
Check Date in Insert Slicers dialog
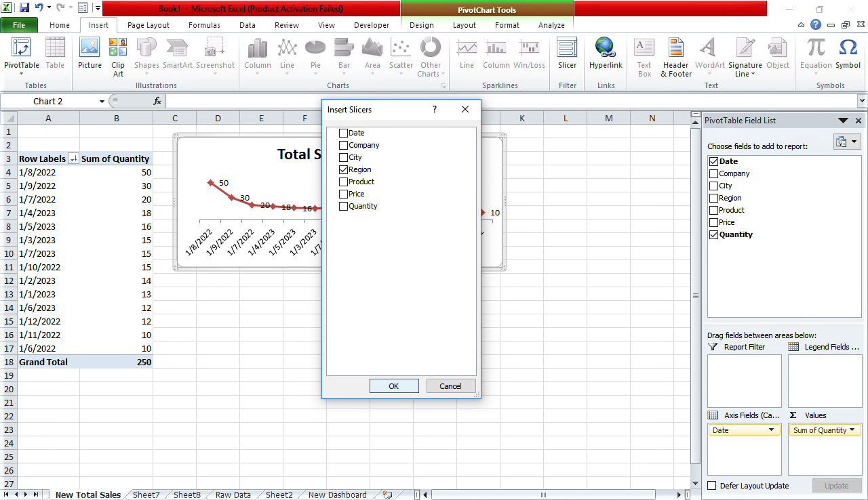click(343, 133)
